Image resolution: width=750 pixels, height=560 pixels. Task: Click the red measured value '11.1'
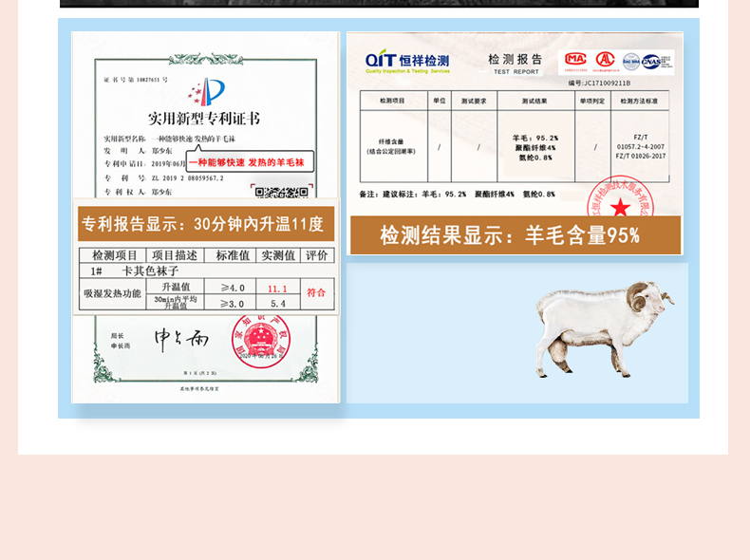click(277, 289)
